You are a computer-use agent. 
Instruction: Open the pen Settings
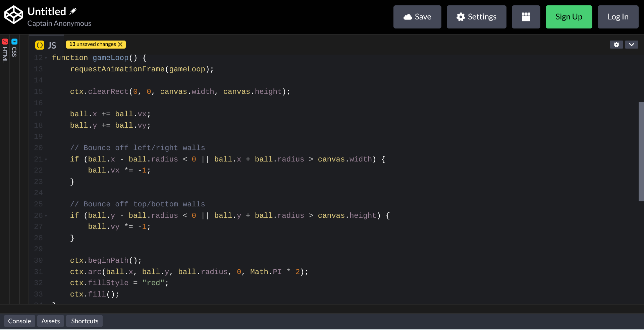[x=476, y=17]
